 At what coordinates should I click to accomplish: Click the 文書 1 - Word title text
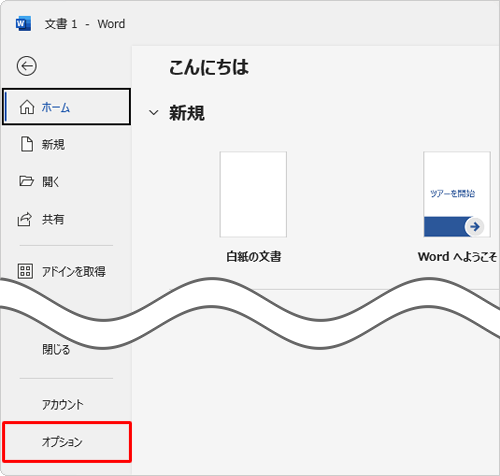point(85,24)
